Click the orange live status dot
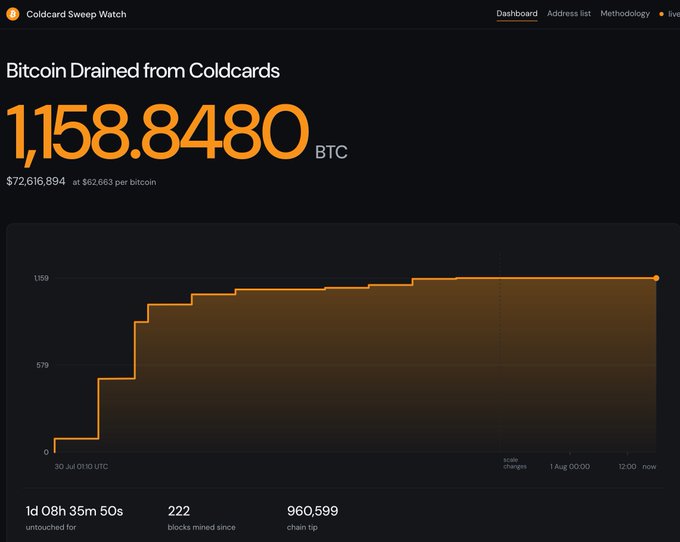This screenshot has height=542, width=680. (x=661, y=14)
